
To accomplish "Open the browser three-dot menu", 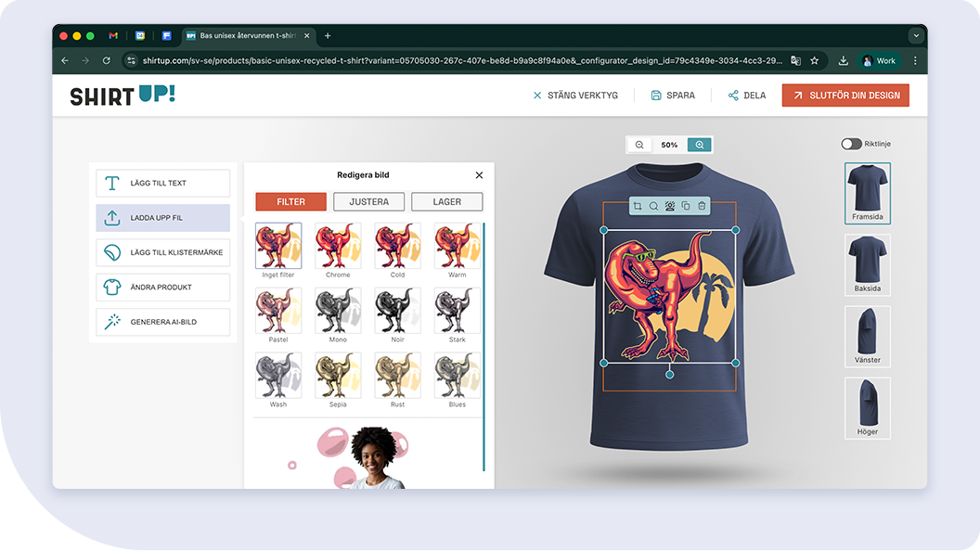I will pyautogui.click(x=916, y=60).
